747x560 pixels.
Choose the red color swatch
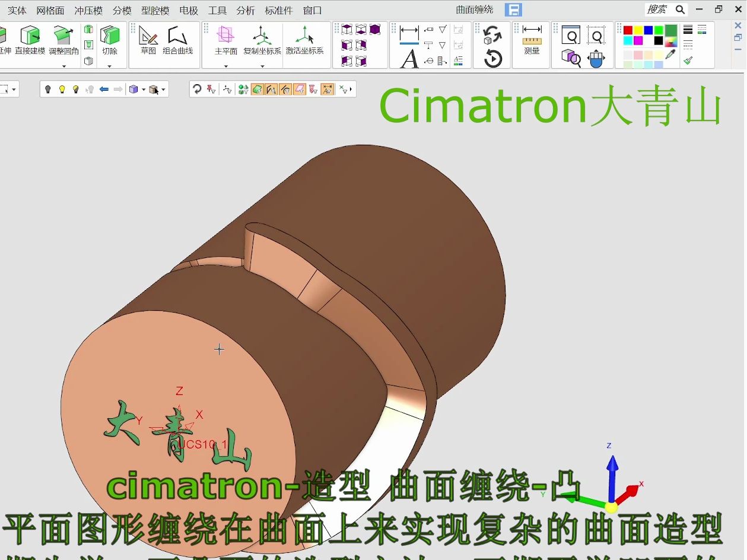(628, 30)
